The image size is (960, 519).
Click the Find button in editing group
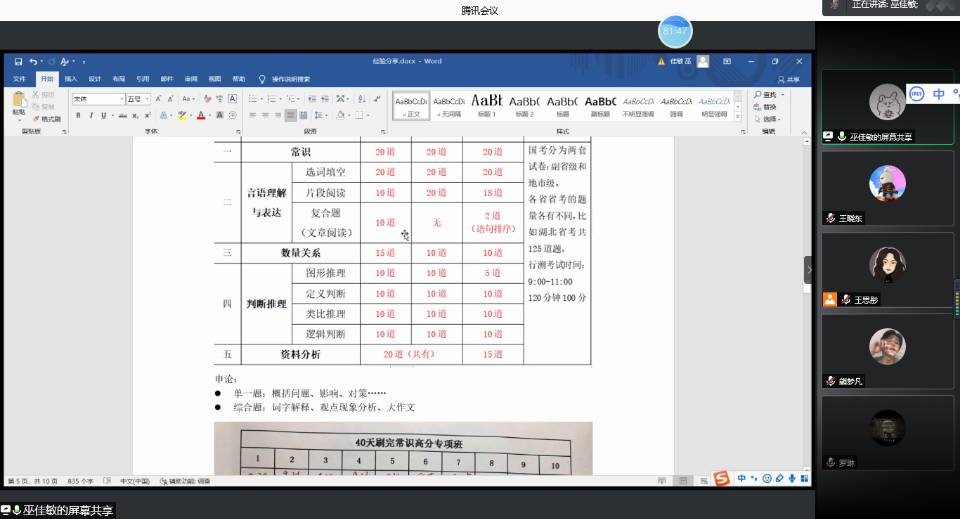click(x=766, y=95)
